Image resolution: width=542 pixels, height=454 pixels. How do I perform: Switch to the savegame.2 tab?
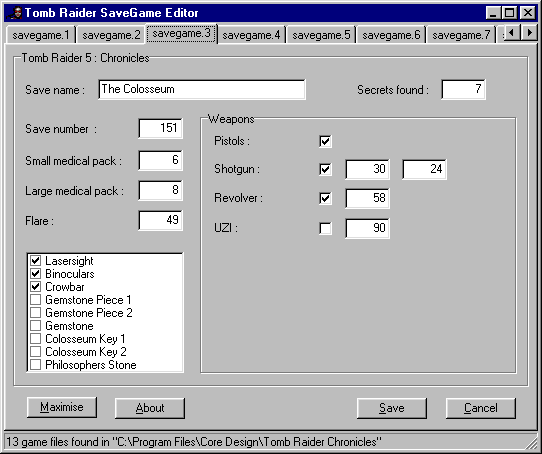pos(111,35)
